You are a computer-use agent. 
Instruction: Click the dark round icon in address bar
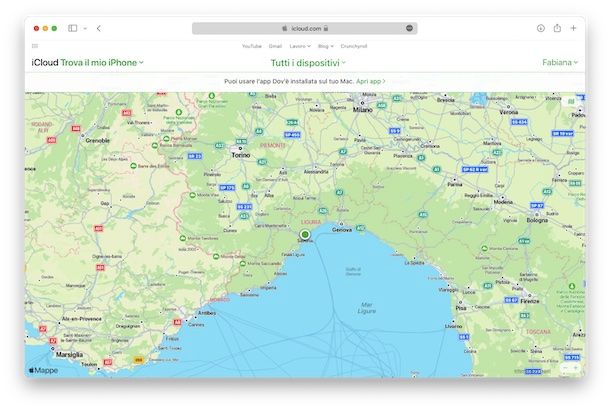tap(409, 28)
